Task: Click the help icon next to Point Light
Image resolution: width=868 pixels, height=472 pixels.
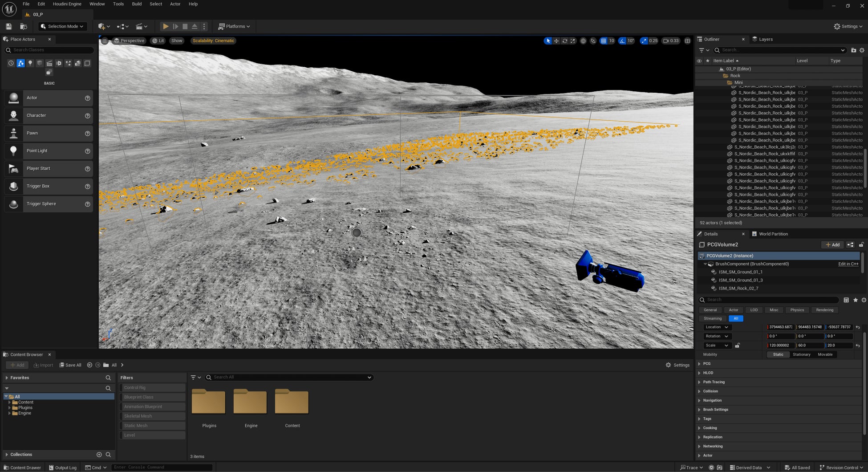Action: tap(88, 151)
